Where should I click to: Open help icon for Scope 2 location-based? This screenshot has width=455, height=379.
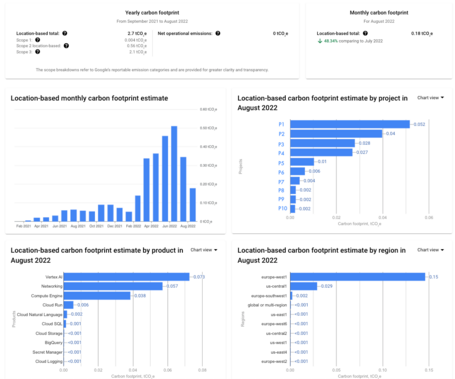(66, 46)
